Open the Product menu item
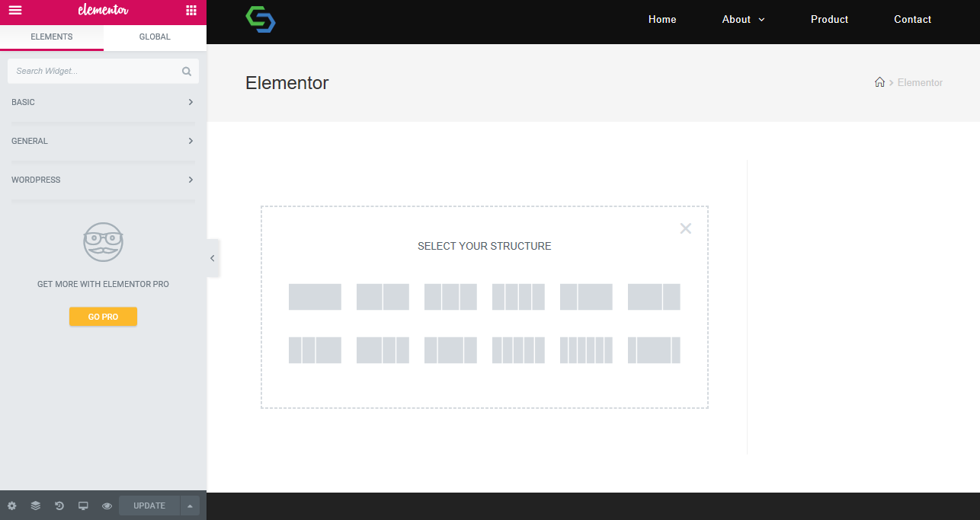Viewport: 980px width, 520px height. (x=829, y=19)
